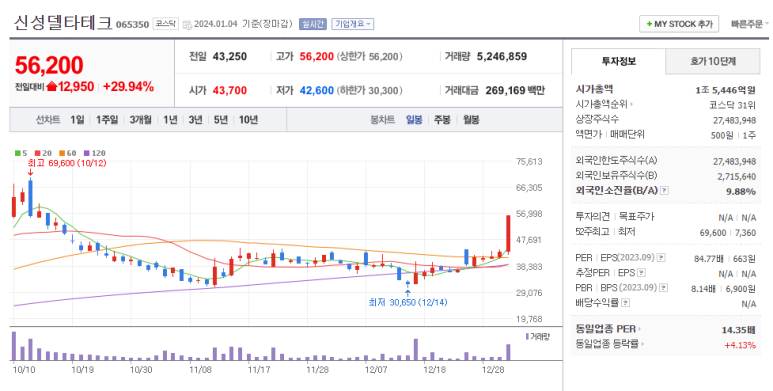
Task: Select the 3년 line chart period
Action: [x=195, y=120]
